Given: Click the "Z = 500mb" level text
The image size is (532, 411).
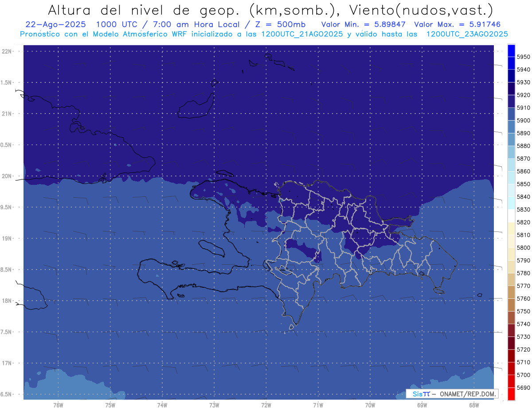Looking at the screenshot, I should point(280,24).
